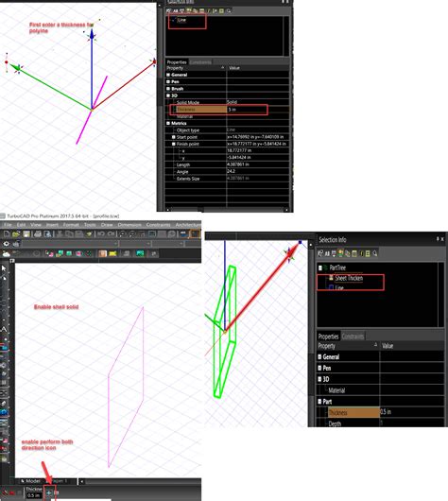The image size is (448, 501).
Task: Click the Save disk icon in TurboCAD toolbar
Action: [26, 234]
